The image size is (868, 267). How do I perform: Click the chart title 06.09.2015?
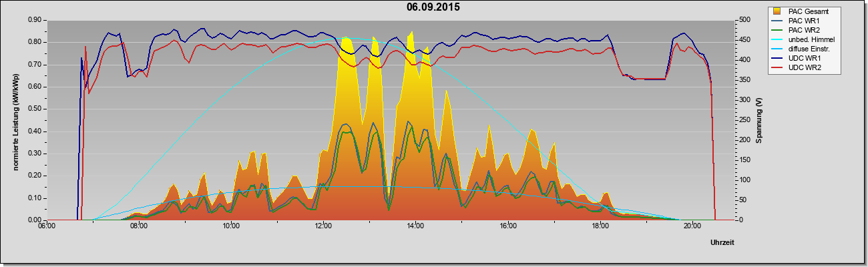click(433, 7)
